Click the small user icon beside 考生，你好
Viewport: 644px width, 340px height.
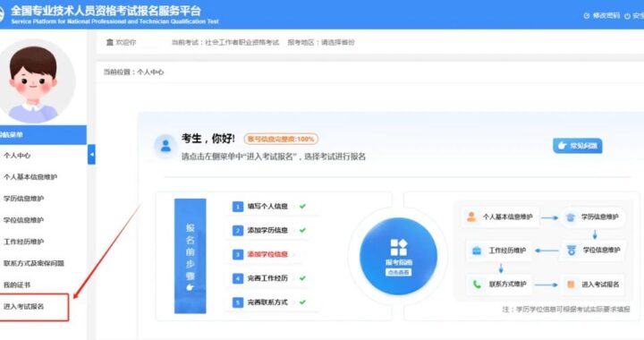click(x=166, y=145)
